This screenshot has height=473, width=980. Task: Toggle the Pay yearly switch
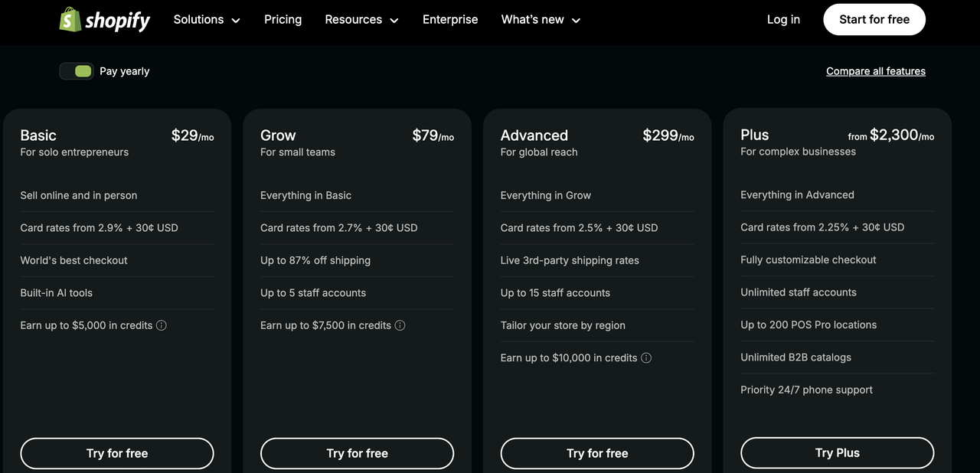tap(77, 71)
